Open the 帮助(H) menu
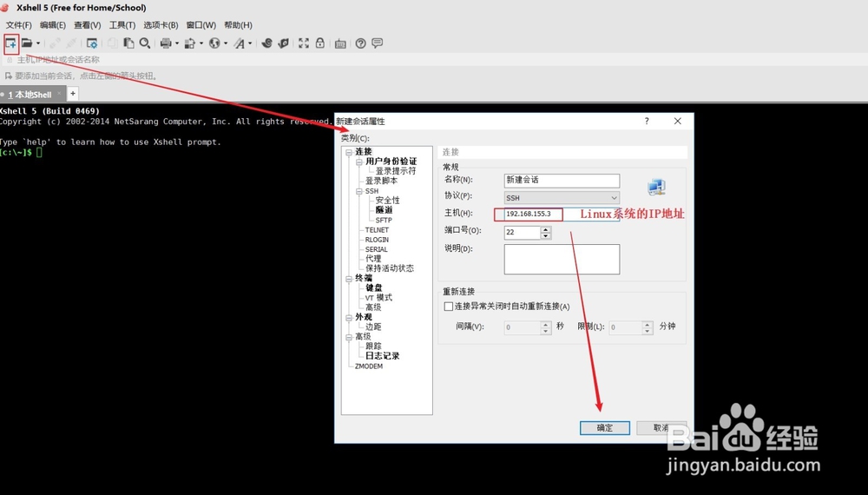This screenshot has width=868, height=495. 238,25
